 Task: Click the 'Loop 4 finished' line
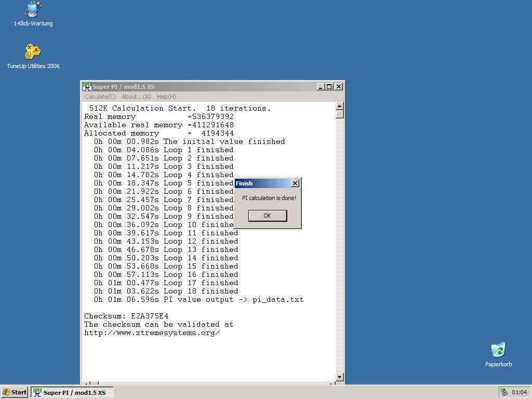click(x=164, y=175)
